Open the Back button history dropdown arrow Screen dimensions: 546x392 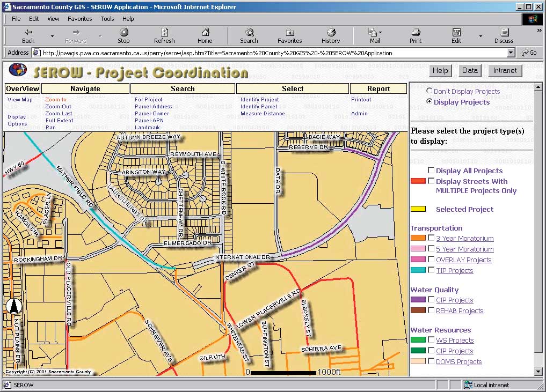pos(52,36)
